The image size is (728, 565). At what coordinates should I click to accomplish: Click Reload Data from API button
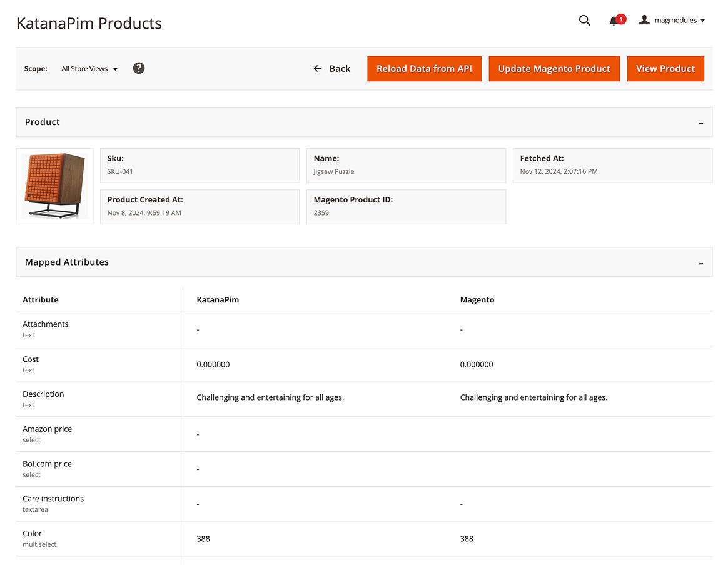pyautogui.click(x=425, y=69)
